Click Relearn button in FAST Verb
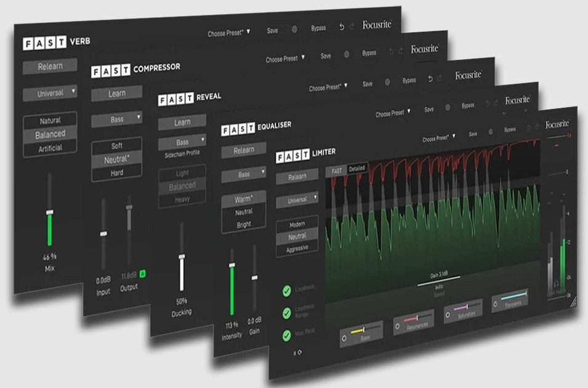The height and width of the screenshot is (388, 588). coord(50,67)
